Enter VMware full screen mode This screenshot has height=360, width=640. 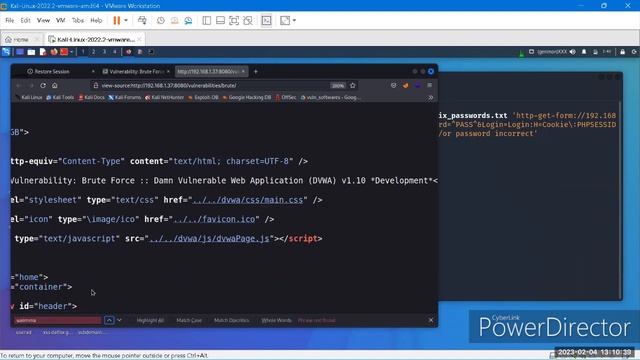tap(234, 20)
